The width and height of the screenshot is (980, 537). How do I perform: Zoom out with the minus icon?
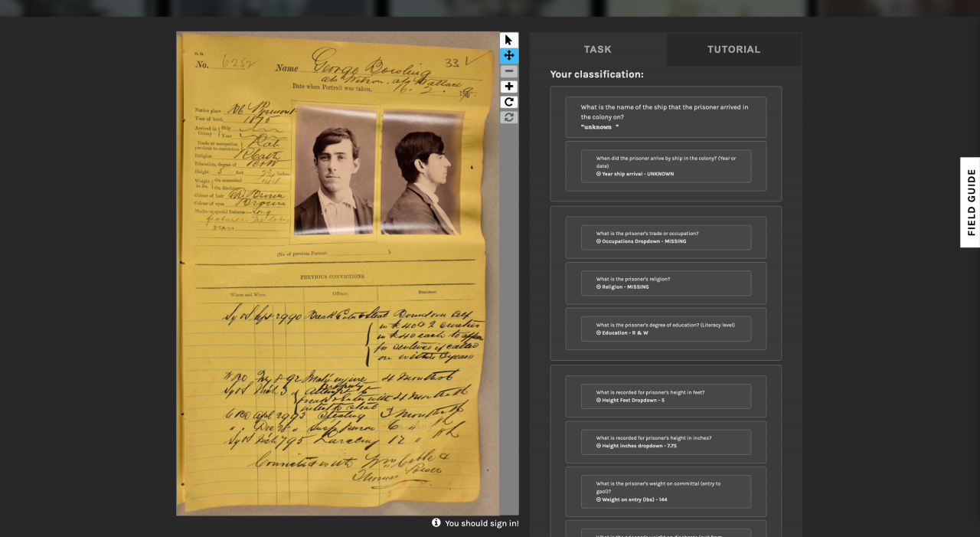pyautogui.click(x=509, y=71)
